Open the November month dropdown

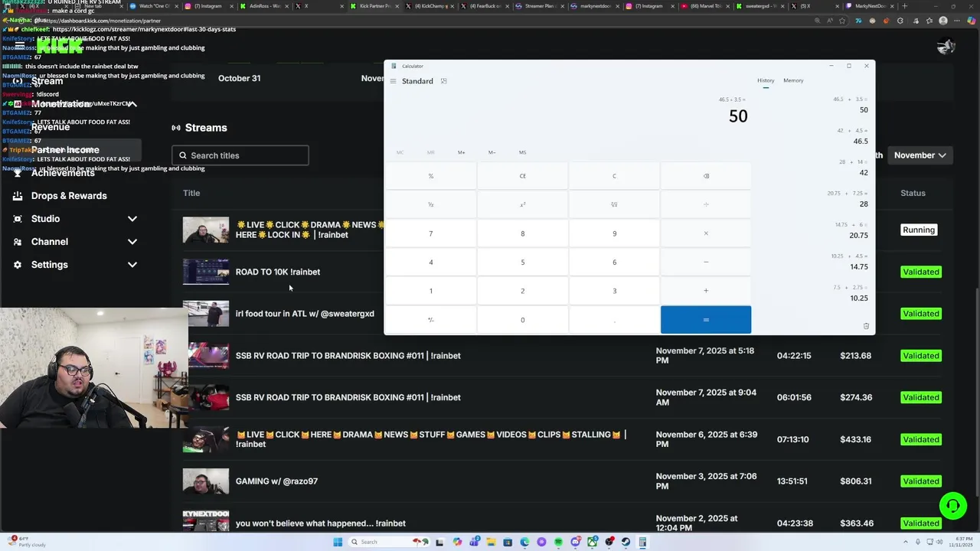(x=920, y=155)
